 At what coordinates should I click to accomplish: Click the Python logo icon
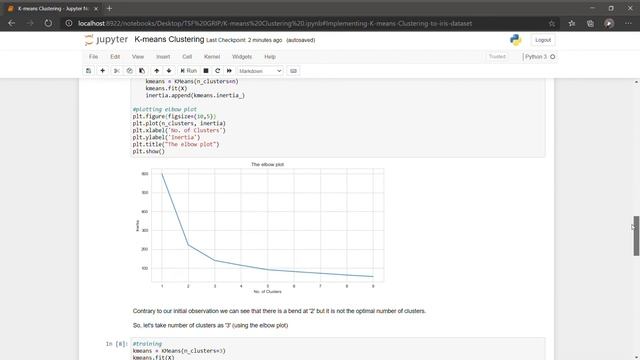coord(516,40)
